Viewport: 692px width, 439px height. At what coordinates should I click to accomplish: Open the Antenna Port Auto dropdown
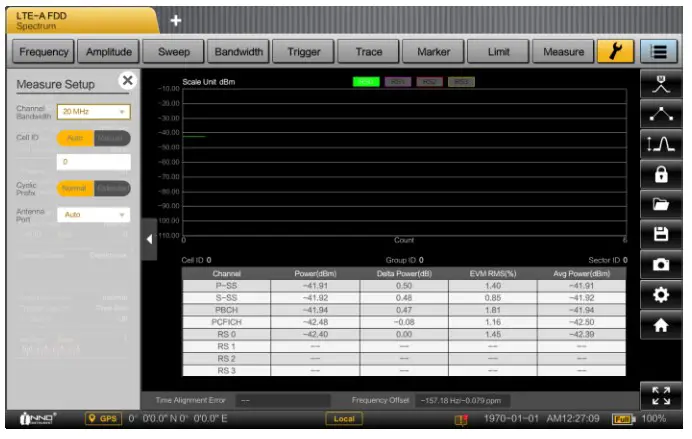click(94, 215)
